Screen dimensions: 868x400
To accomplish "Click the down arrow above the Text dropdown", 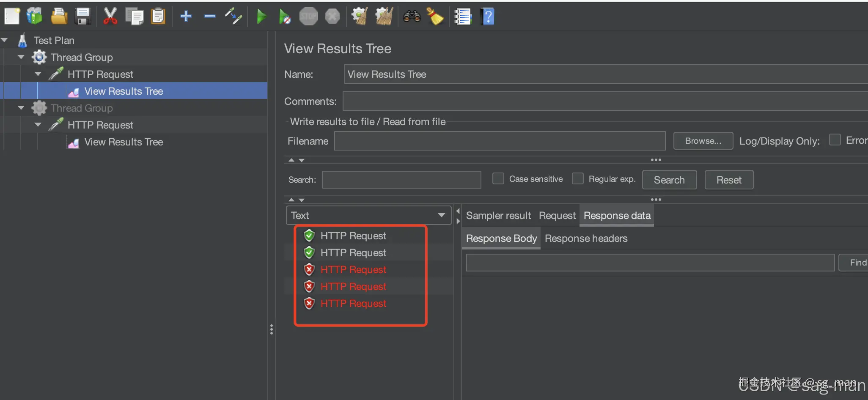I will (302, 200).
